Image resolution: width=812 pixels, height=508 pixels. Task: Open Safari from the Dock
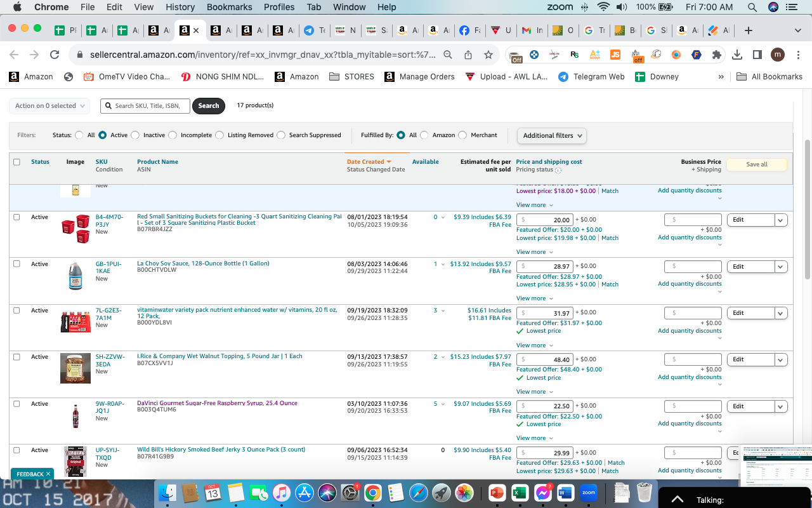[x=419, y=493]
